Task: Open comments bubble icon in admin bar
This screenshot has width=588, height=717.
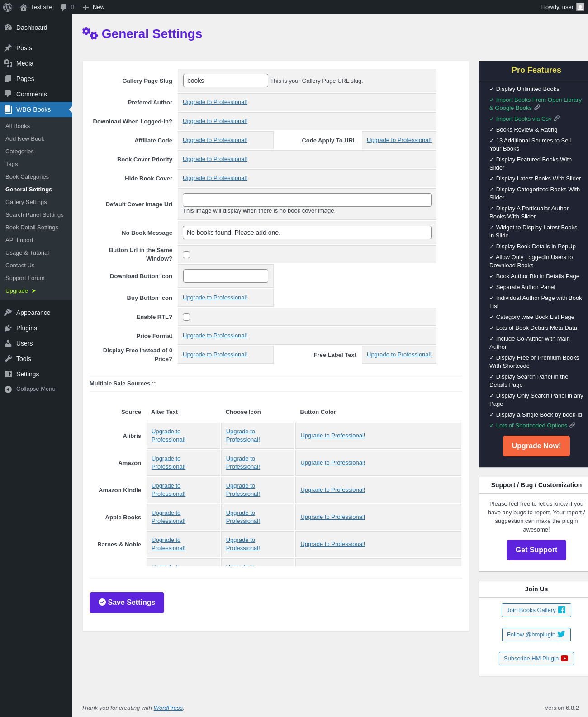Action: [63, 7]
